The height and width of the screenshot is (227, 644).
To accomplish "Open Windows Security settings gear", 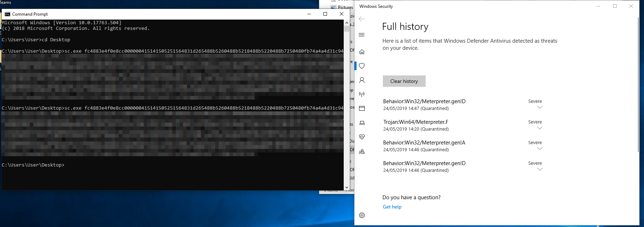I will pos(362,215).
